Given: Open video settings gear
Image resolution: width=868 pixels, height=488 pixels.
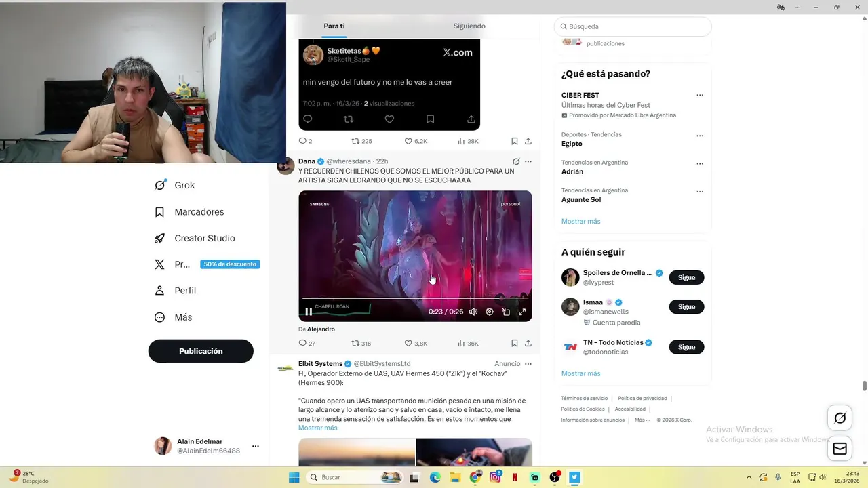Looking at the screenshot, I should (x=490, y=312).
